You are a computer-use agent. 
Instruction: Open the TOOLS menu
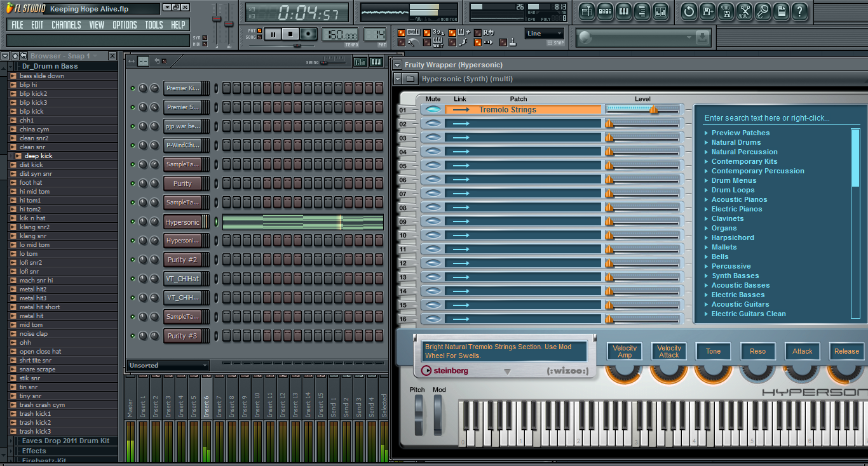(154, 25)
